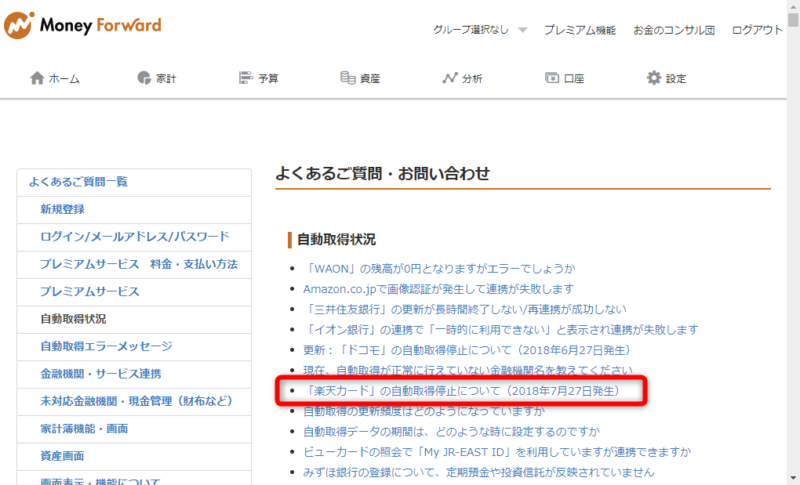Select 自動取得エラーメッセージ in sidebar
The image size is (800, 485).
click(106, 347)
